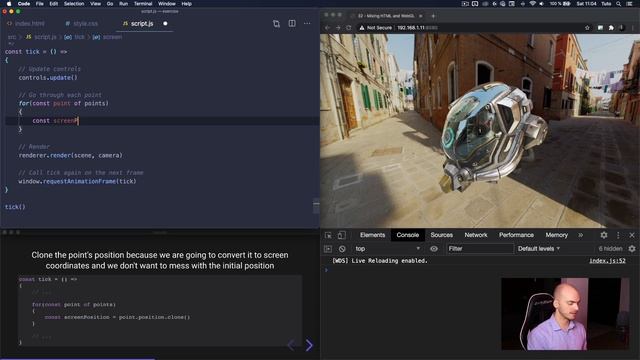The height and width of the screenshot is (360, 640).
Task: Open the File menu
Action: coord(40,4)
